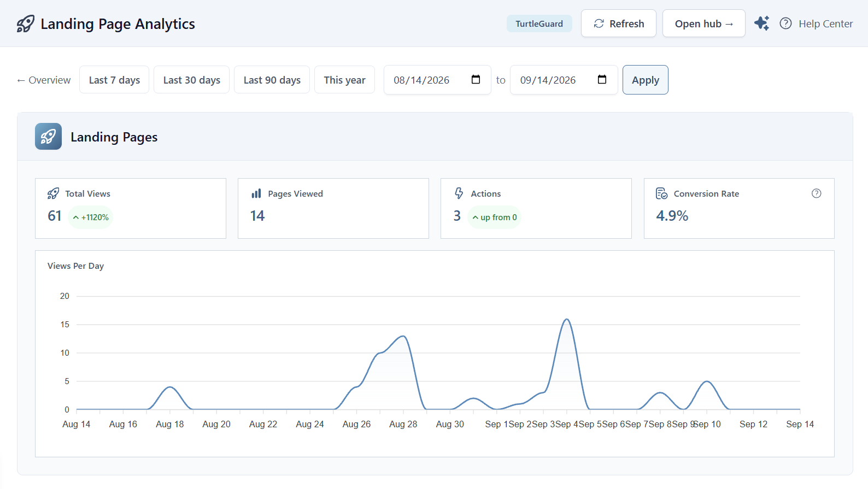Screen dimensions: 868x489
Task: Click the Aug 28 peak on the chart
Action: 403,336
